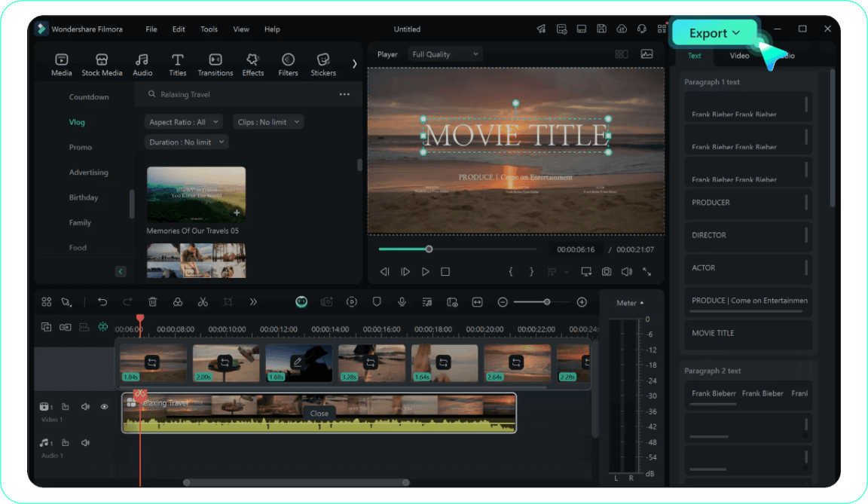The width and height of the screenshot is (868, 504).
Task: Expand more timeline tools chevrons
Action: (x=253, y=301)
